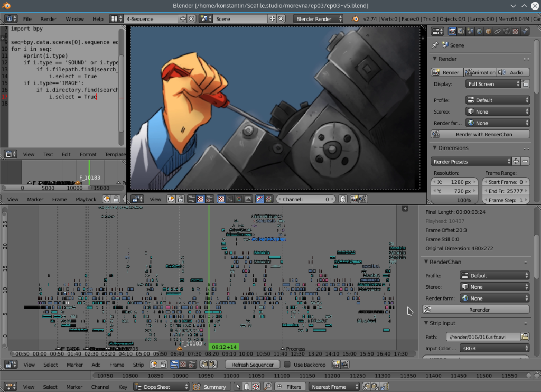Toggle lock icon in timeline header
541x392 pixels.
(116, 199)
